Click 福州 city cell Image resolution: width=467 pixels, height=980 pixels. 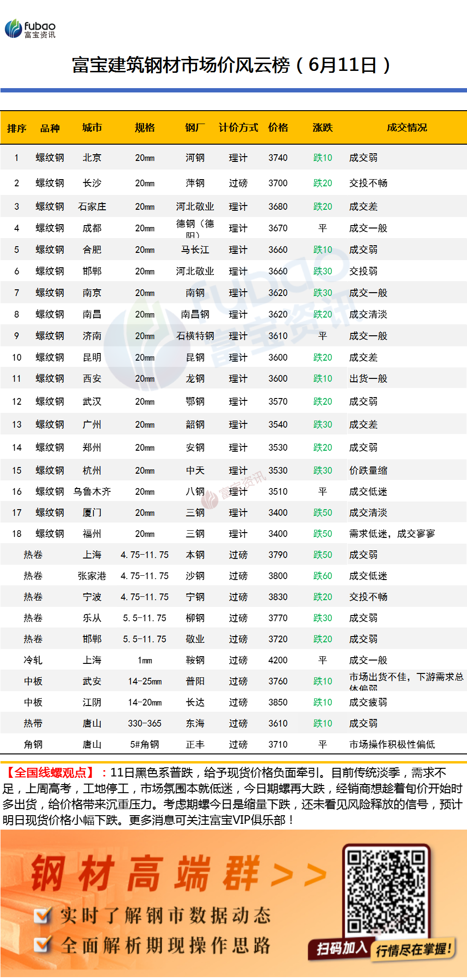(92, 534)
